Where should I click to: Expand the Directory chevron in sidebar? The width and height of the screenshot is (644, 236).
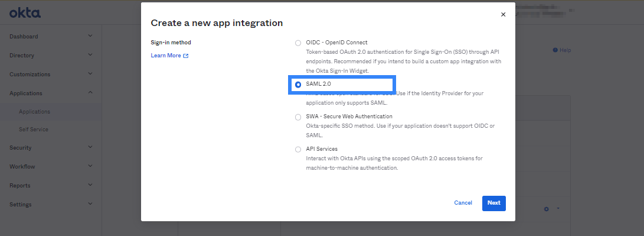click(x=90, y=55)
